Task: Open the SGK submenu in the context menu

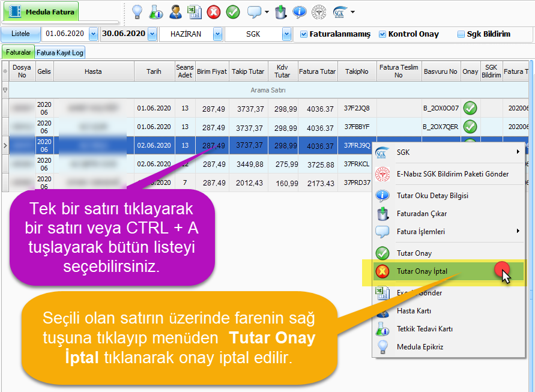Action: pos(449,152)
